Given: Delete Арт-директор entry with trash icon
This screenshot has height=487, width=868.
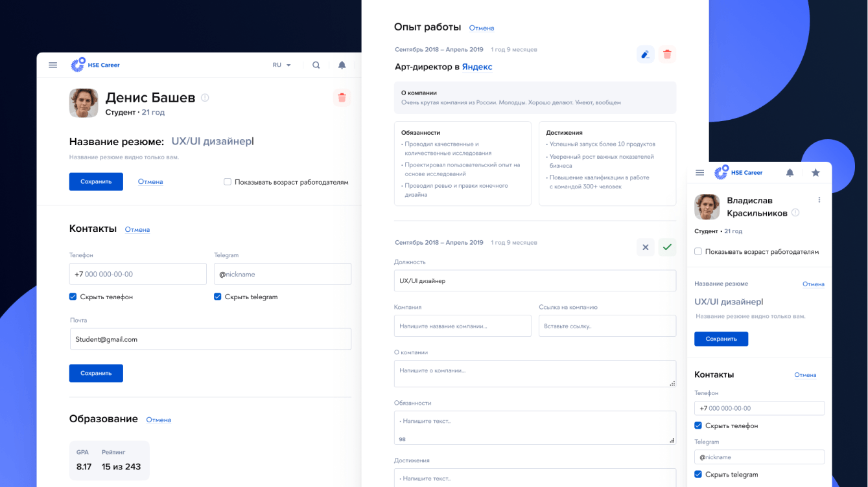Looking at the screenshot, I should 668,54.
